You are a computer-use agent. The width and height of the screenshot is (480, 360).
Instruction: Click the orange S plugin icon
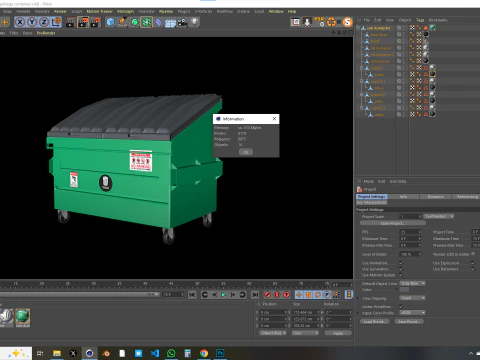tap(348, 22)
